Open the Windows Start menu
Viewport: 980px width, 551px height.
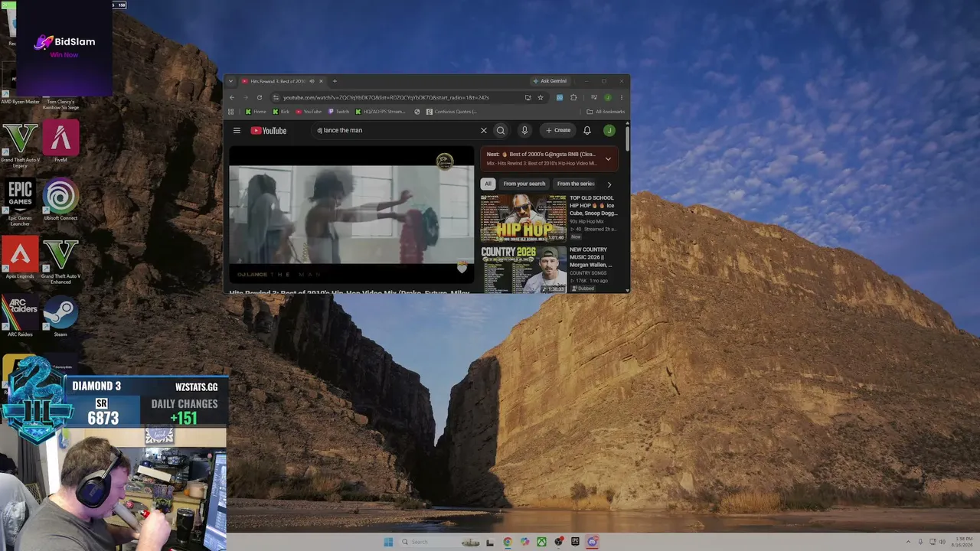[388, 542]
